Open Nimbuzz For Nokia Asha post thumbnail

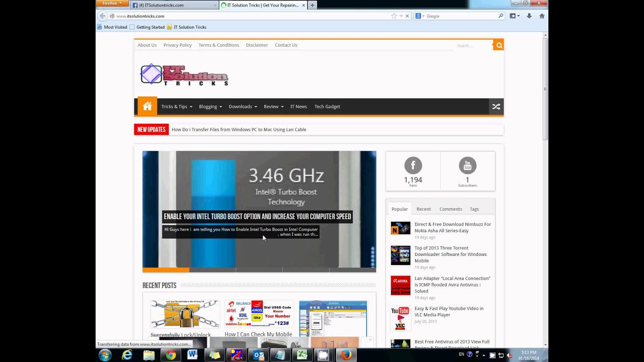pos(400,228)
